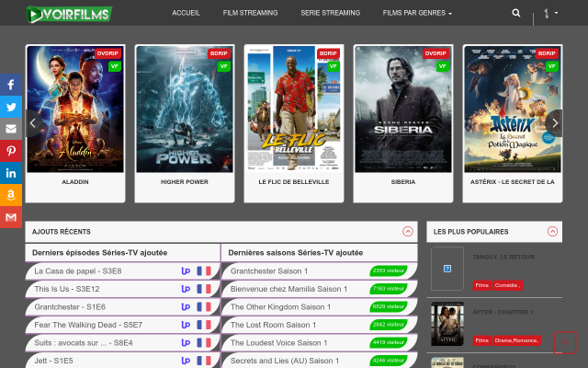Share on Pinterest

coord(11,151)
